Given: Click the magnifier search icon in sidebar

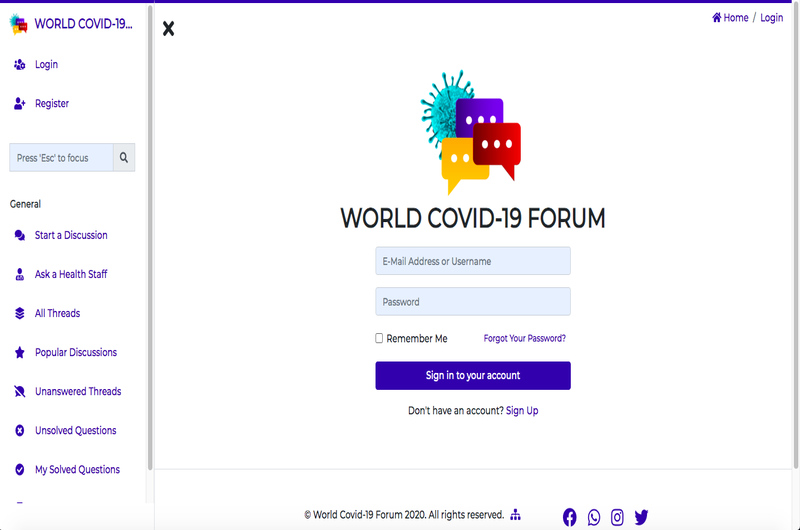Looking at the screenshot, I should (x=124, y=158).
